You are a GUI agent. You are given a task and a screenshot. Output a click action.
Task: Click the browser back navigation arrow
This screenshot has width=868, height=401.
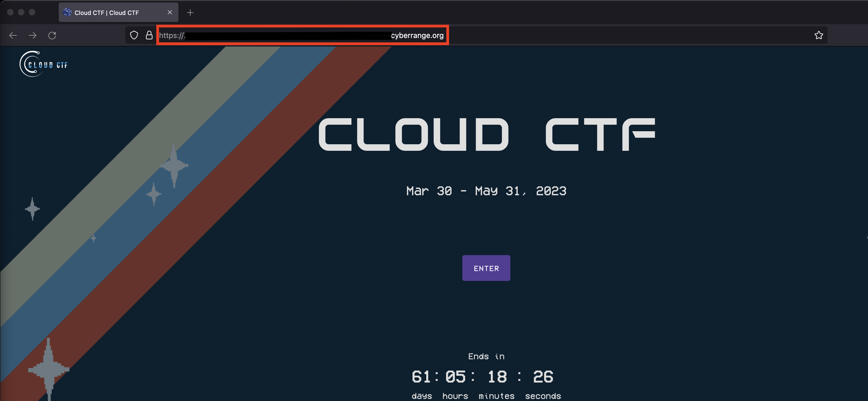(x=13, y=35)
